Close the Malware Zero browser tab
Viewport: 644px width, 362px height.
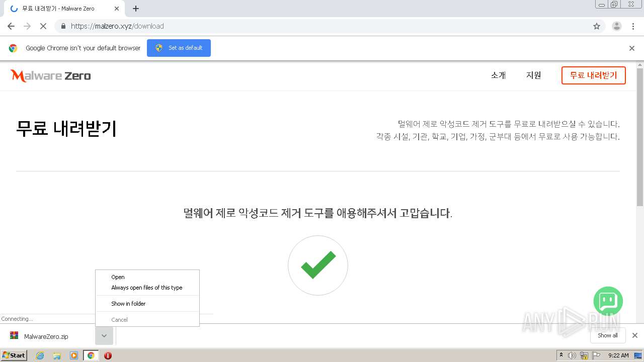tap(117, 9)
